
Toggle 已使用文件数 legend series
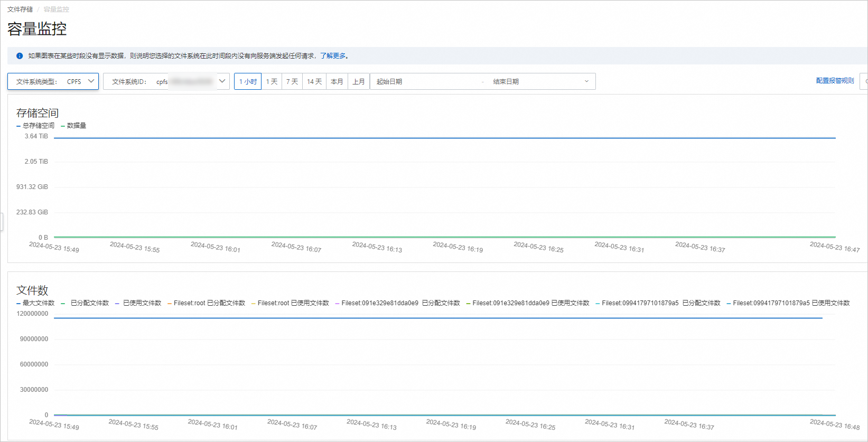pyautogui.click(x=138, y=303)
